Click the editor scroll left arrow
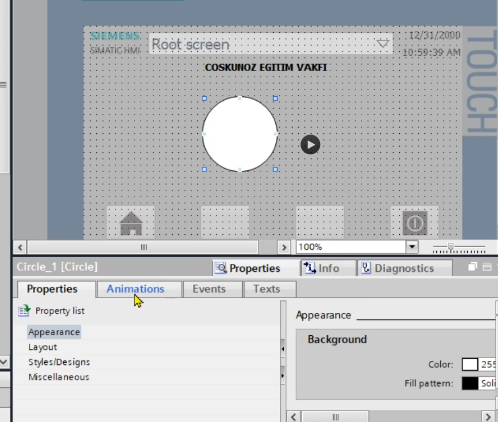Viewport: 498px width, 422px height. [x=20, y=247]
